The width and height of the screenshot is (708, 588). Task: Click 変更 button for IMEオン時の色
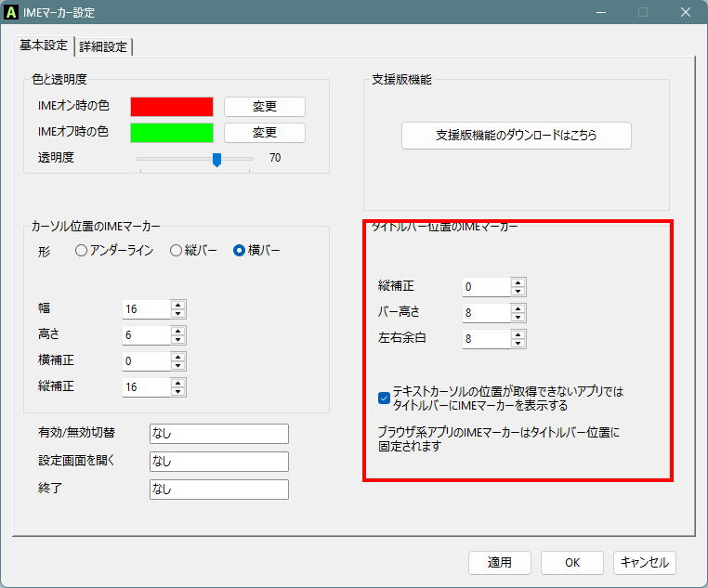pos(265,107)
